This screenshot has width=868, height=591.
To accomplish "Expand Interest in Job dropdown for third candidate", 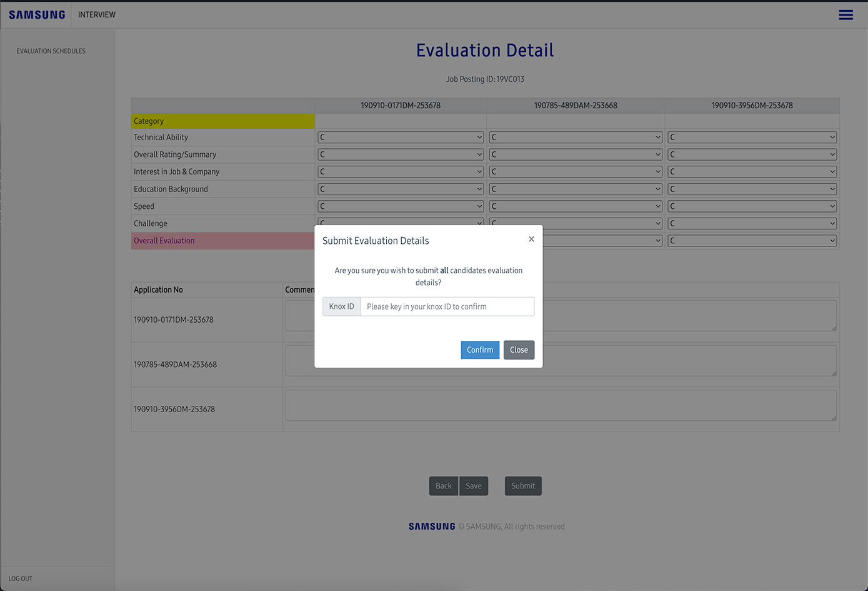I will [752, 172].
